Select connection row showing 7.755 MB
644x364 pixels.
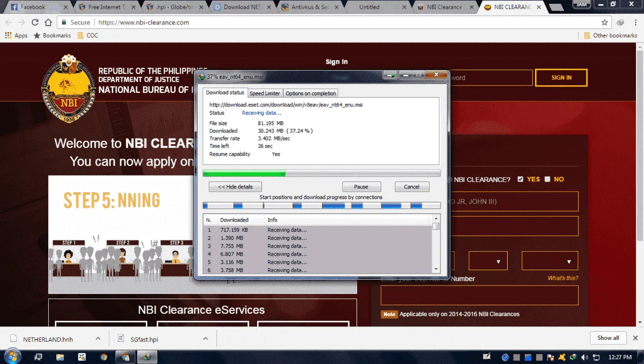click(x=318, y=246)
